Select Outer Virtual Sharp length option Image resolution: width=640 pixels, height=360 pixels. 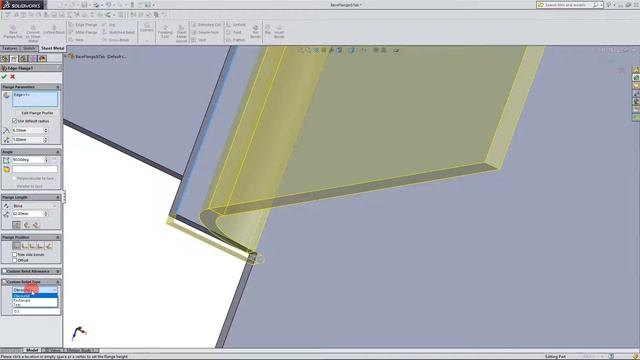pos(16,225)
